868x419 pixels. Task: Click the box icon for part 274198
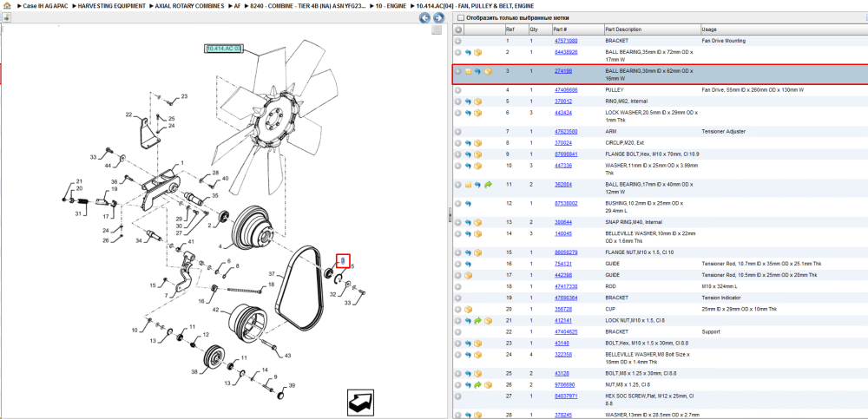point(488,71)
